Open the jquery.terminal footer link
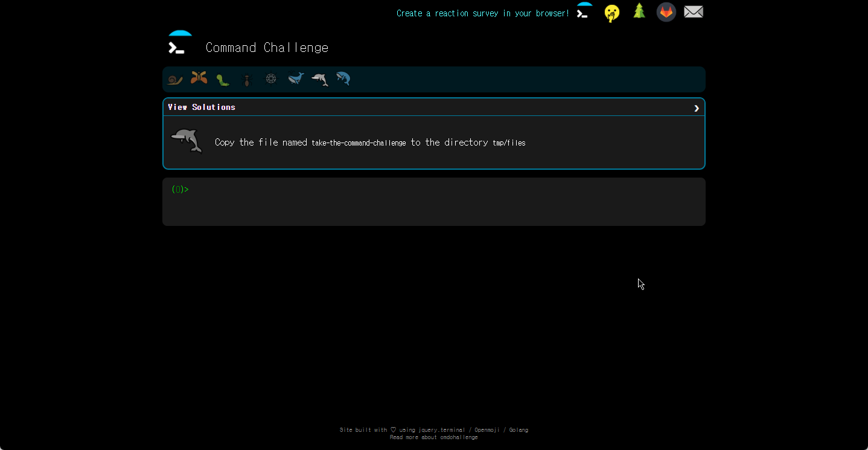The image size is (868, 450). tap(442, 430)
